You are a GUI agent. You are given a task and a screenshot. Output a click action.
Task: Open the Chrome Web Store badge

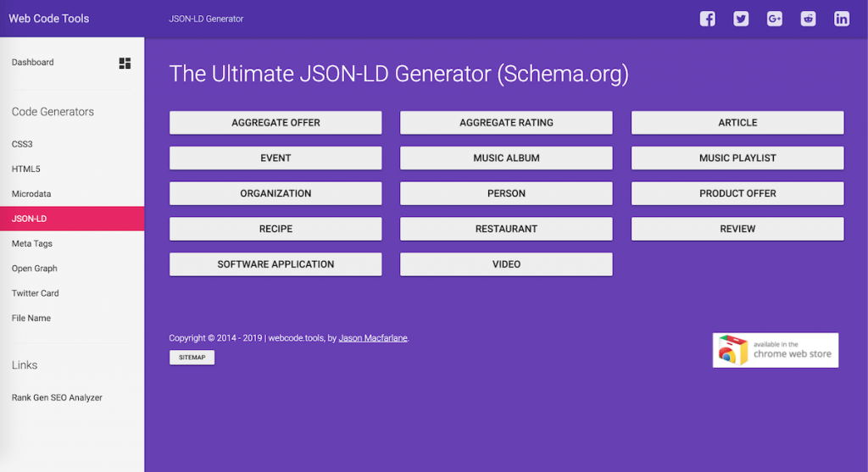pyautogui.click(x=775, y=350)
